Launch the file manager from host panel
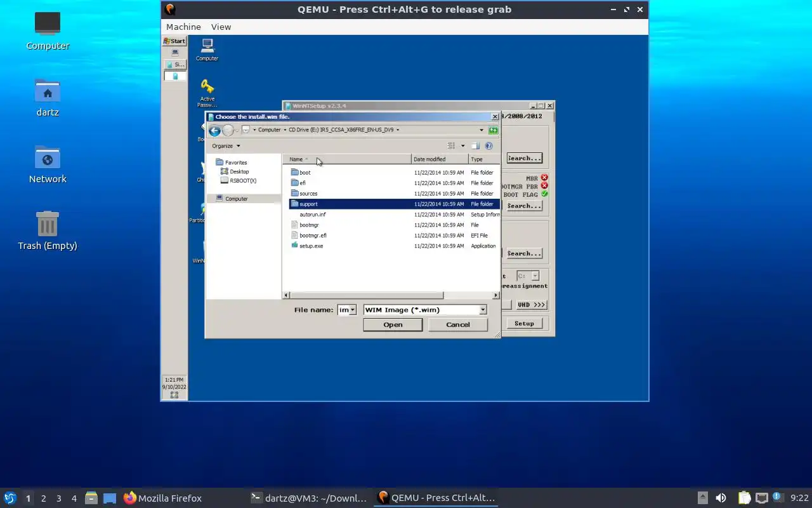 point(91,498)
